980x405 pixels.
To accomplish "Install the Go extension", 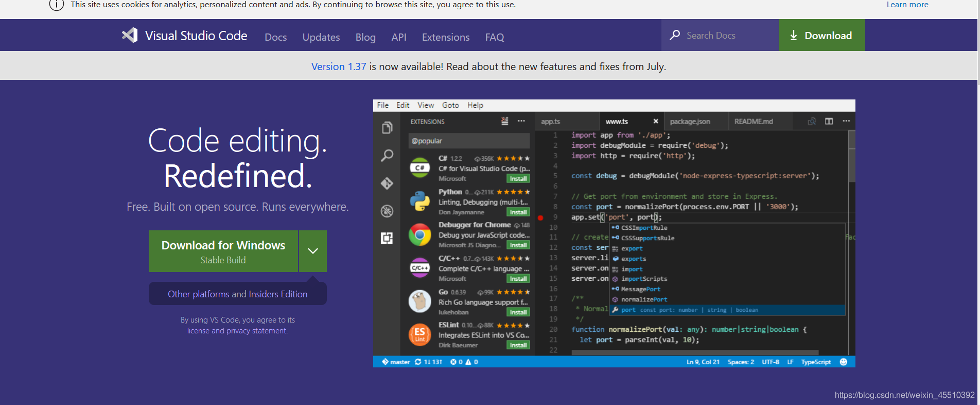I will tap(518, 312).
